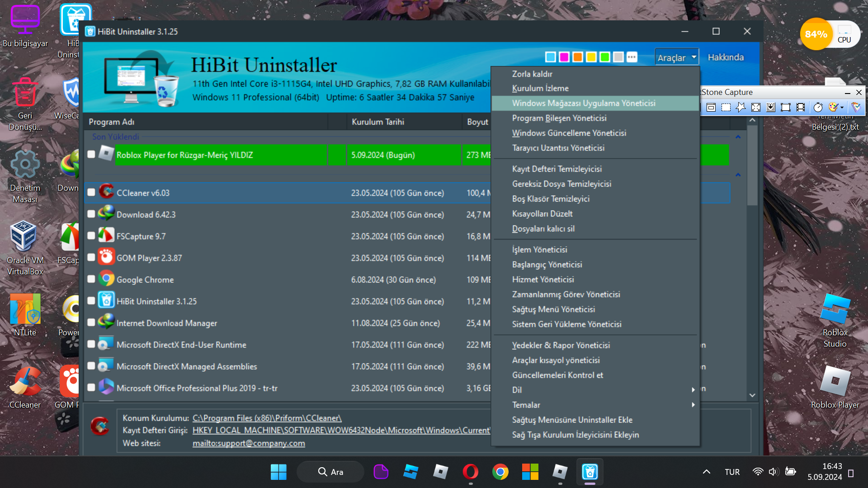868x488 pixels.
Task: Click the taskbar Ara search box
Action: click(330, 472)
